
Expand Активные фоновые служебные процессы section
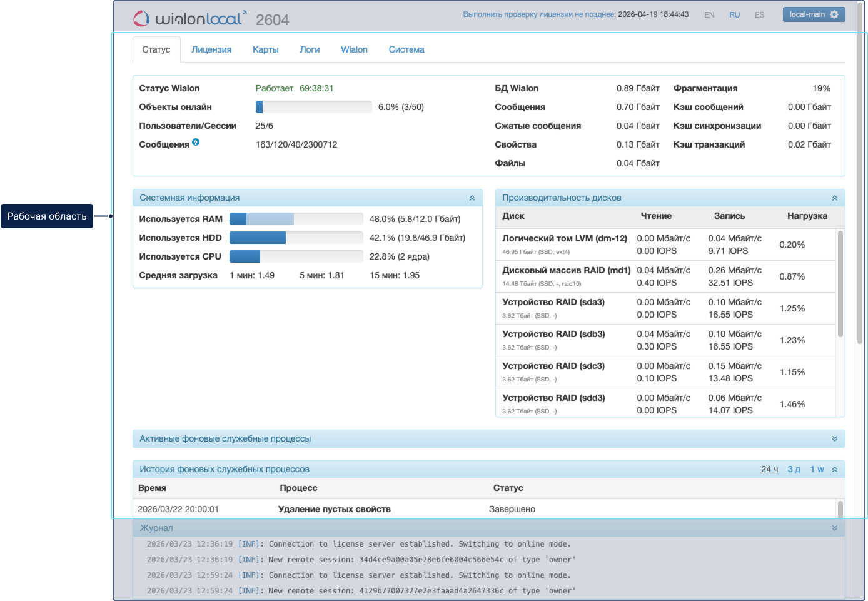834,439
